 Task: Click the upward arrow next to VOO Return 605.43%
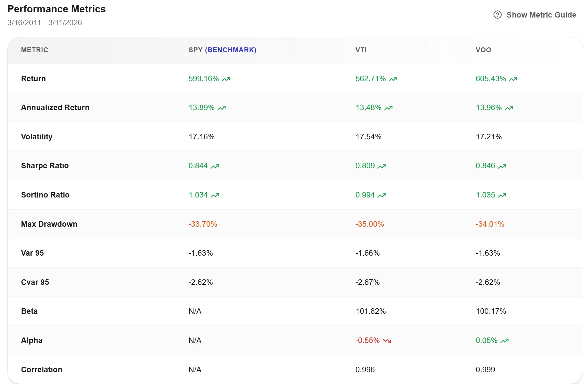click(x=513, y=79)
